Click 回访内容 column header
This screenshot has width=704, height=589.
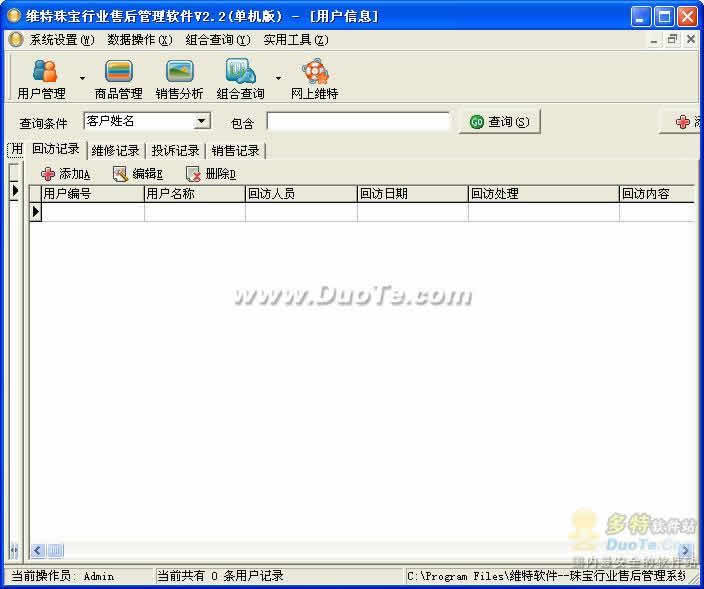coord(657,194)
